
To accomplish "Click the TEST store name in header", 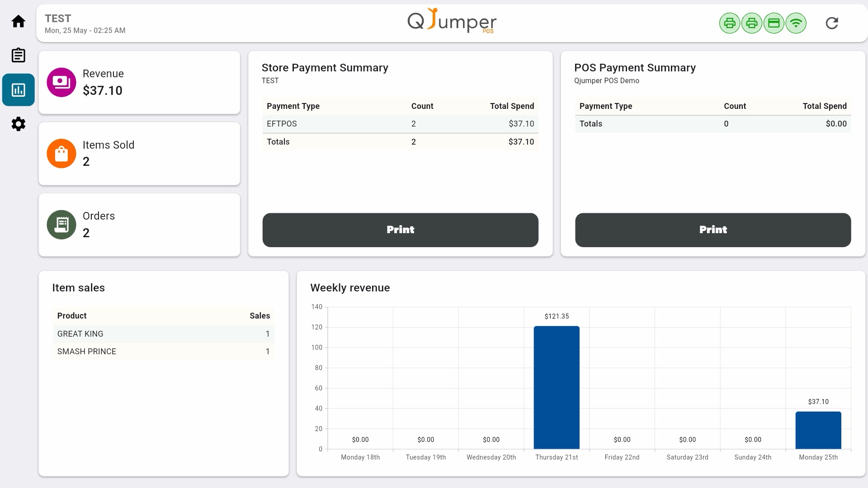I will pyautogui.click(x=58, y=19).
